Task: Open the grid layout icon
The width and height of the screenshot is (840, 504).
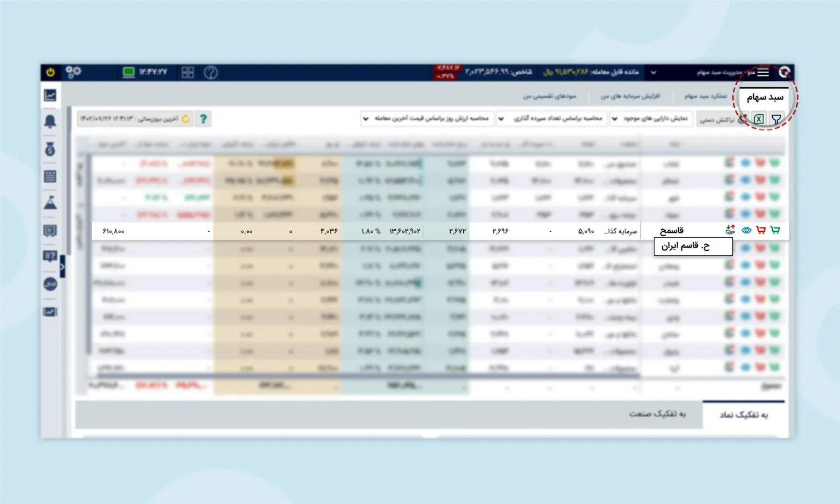Action: (x=188, y=72)
